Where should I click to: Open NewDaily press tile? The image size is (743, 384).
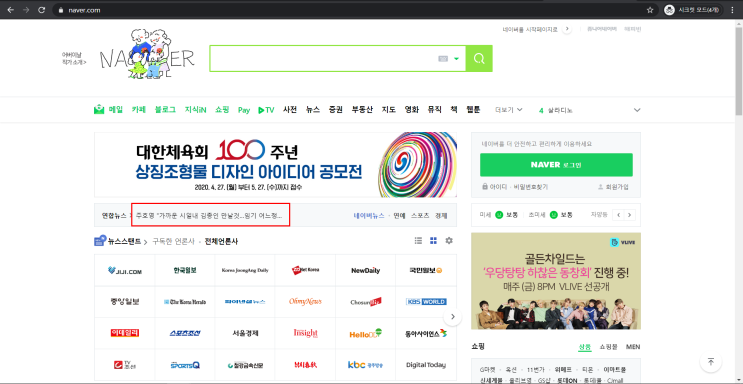coord(365,270)
